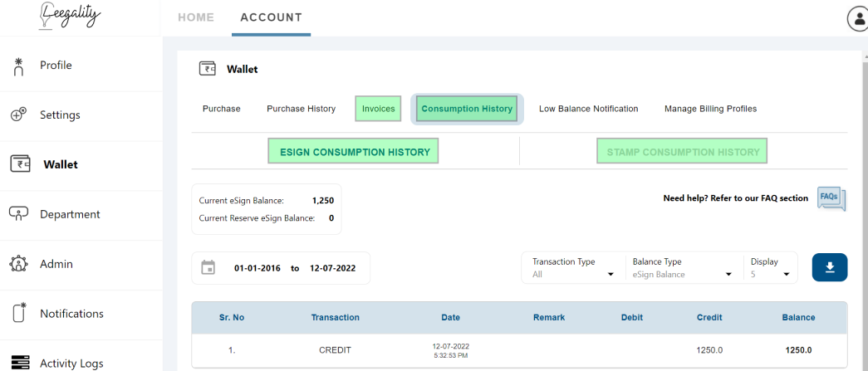Image resolution: width=868 pixels, height=371 pixels.
Task: Switch to the HOME tab
Action: point(196,17)
